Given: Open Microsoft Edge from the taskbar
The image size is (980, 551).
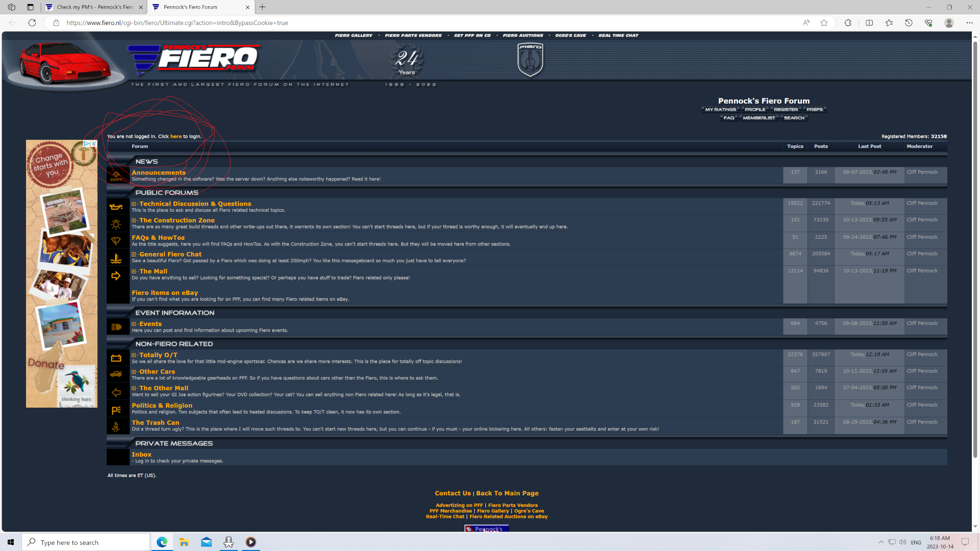Looking at the screenshot, I should [x=162, y=542].
